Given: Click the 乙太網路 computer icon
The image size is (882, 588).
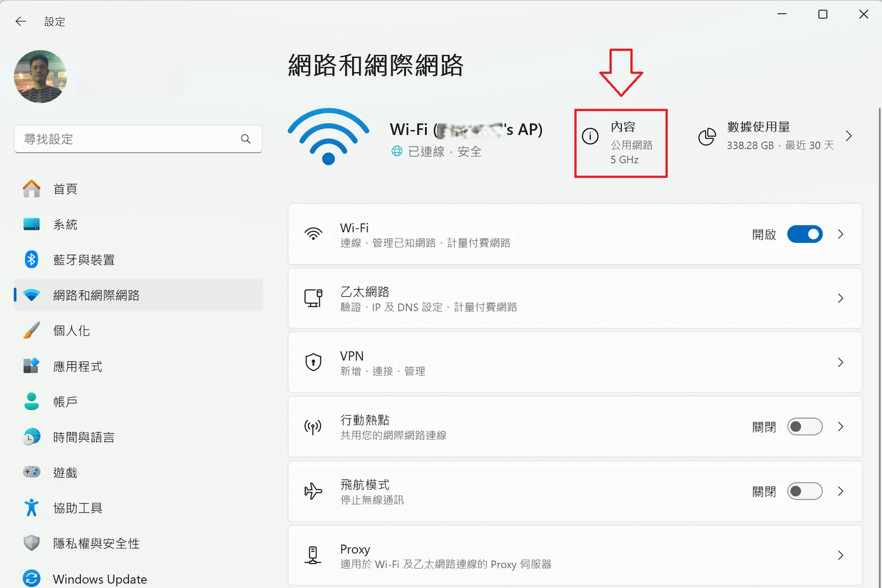Looking at the screenshot, I should point(314,298).
